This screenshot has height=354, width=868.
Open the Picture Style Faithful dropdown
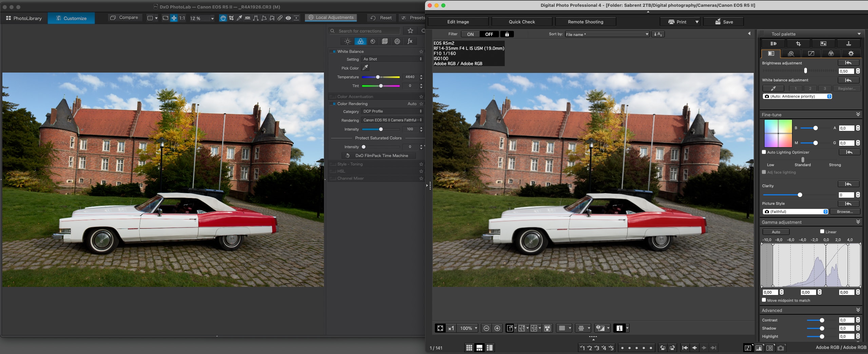click(x=795, y=212)
